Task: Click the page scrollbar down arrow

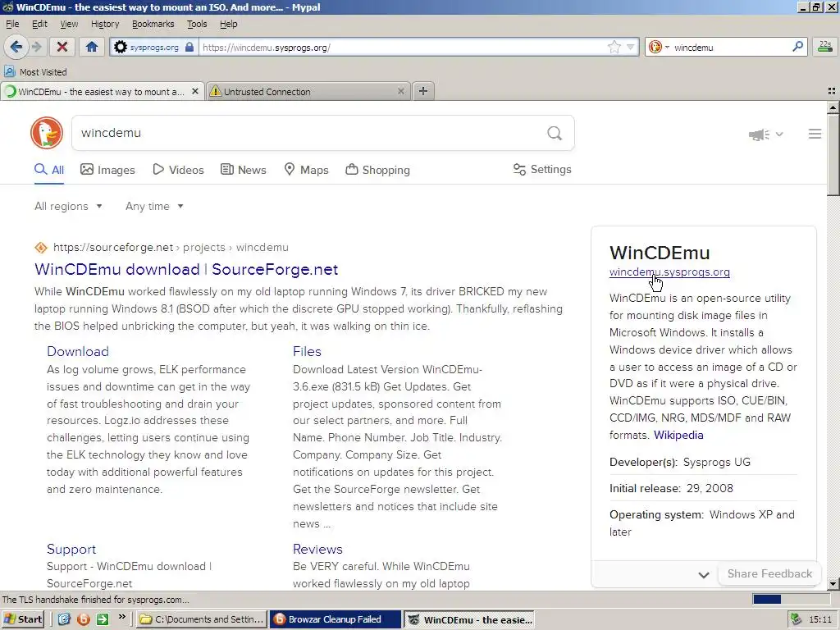Action: pyautogui.click(x=833, y=583)
